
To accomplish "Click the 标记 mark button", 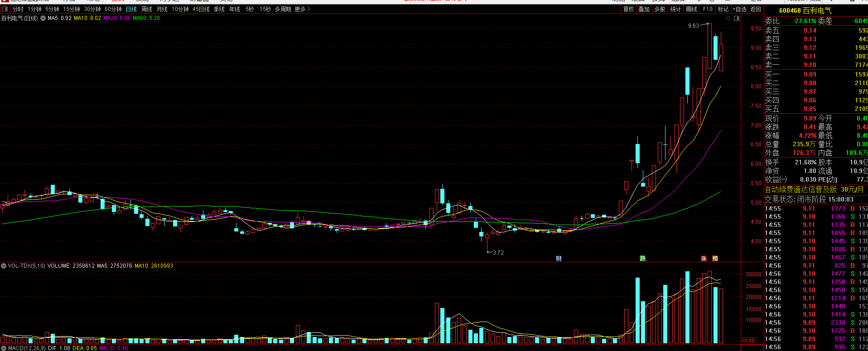I will click(723, 9).
